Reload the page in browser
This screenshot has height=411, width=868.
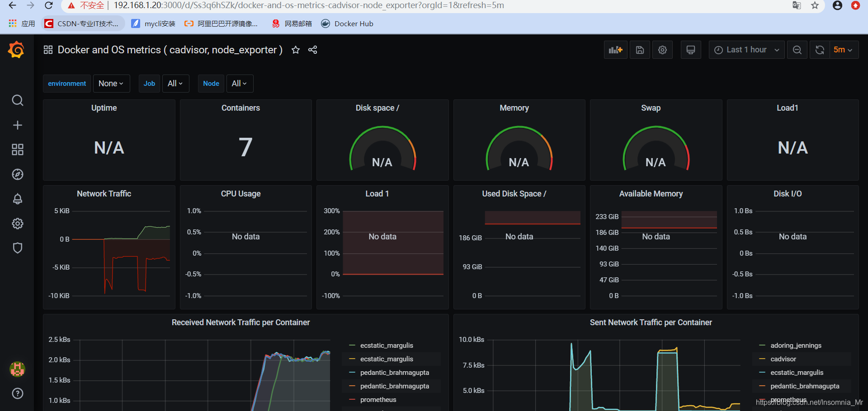pos(49,5)
